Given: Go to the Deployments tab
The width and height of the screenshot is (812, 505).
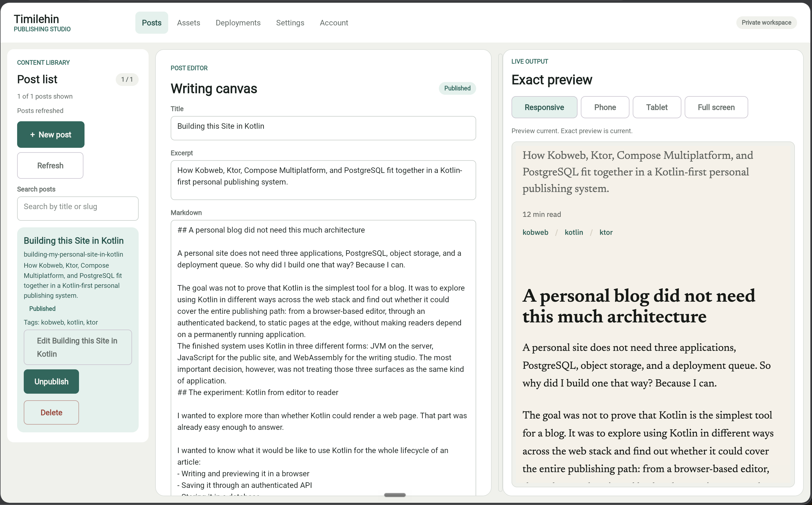Looking at the screenshot, I should point(238,23).
